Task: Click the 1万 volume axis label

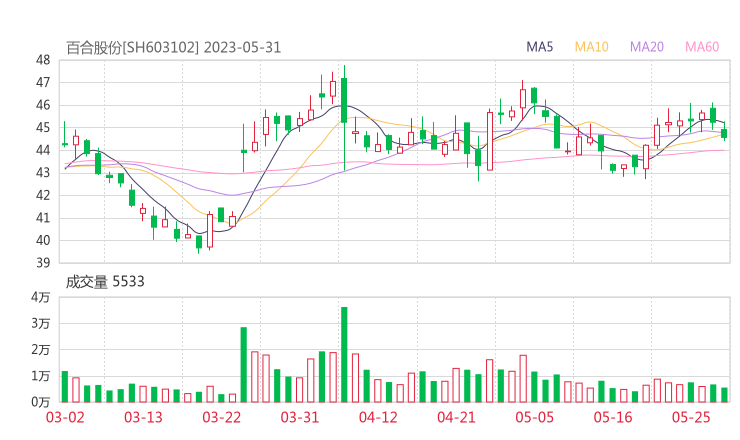Action: click(41, 376)
